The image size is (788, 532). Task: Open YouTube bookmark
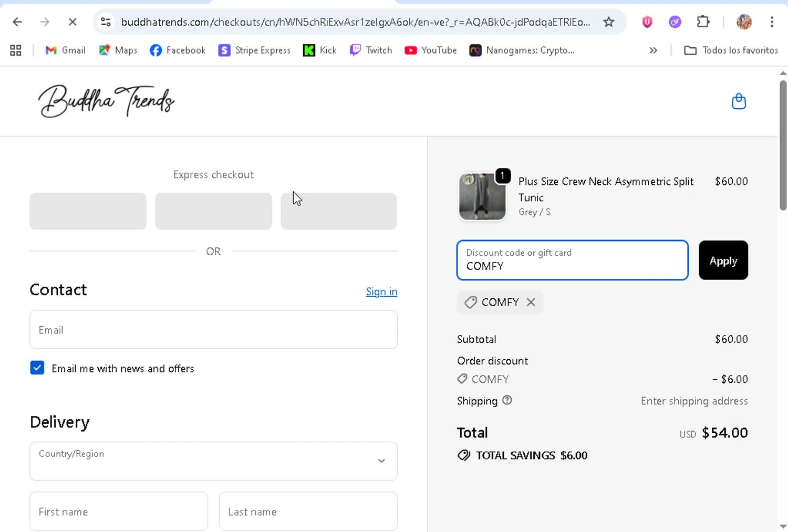tap(431, 50)
